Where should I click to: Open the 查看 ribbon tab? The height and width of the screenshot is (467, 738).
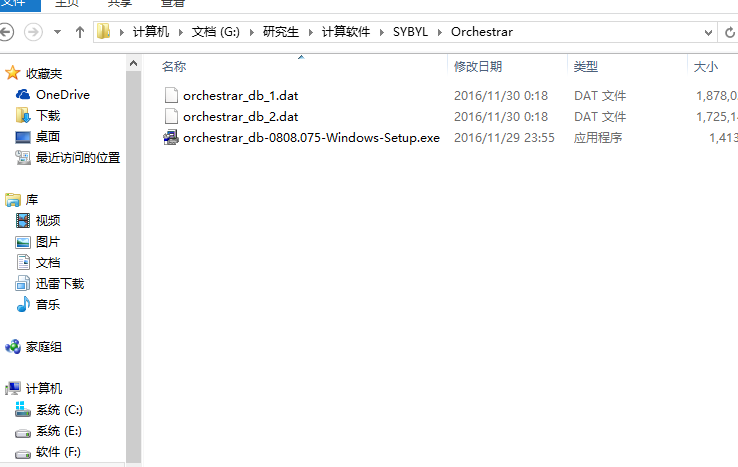click(x=172, y=4)
